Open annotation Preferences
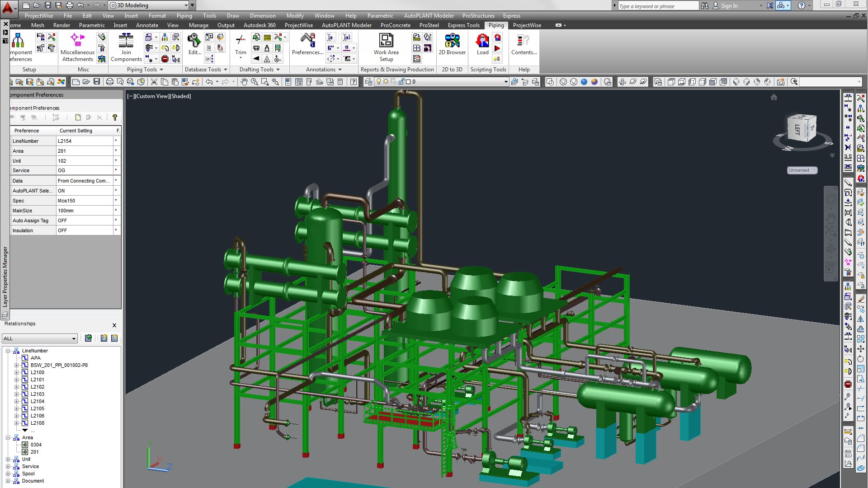 coord(307,44)
